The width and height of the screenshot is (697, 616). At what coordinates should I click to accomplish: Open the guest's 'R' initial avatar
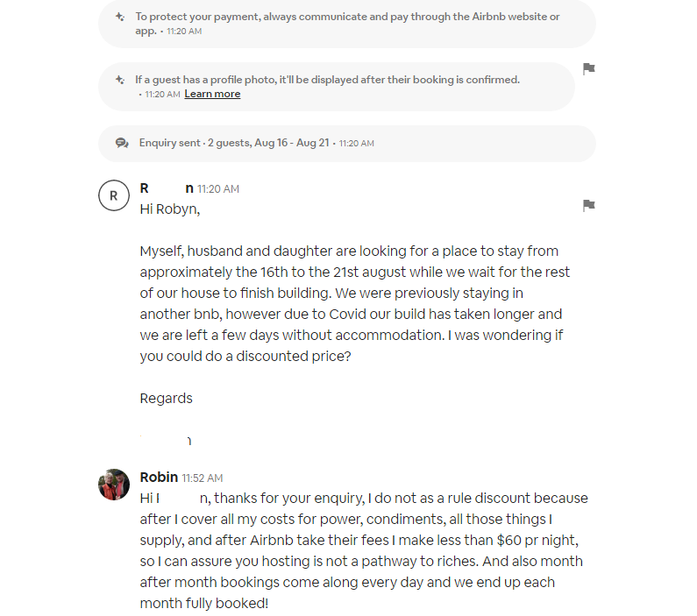click(114, 195)
